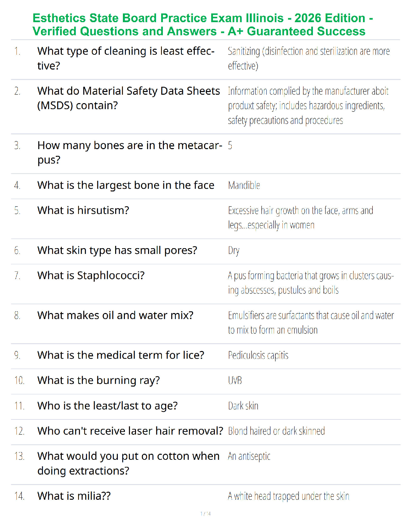Click the Excessive hair growth answer
This screenshot has width=411, height=532.
pyautogui.click(x=301, y=218)
